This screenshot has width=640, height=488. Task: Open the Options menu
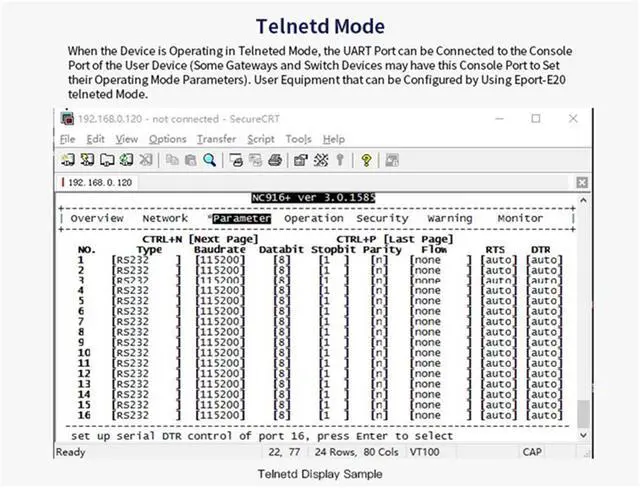(x=167, y=139)
